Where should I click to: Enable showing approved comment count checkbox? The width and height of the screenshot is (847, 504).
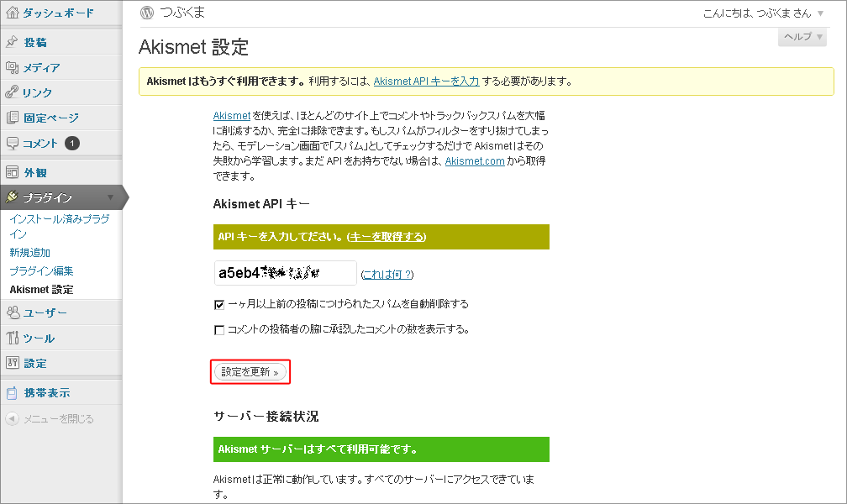[219, 329]
